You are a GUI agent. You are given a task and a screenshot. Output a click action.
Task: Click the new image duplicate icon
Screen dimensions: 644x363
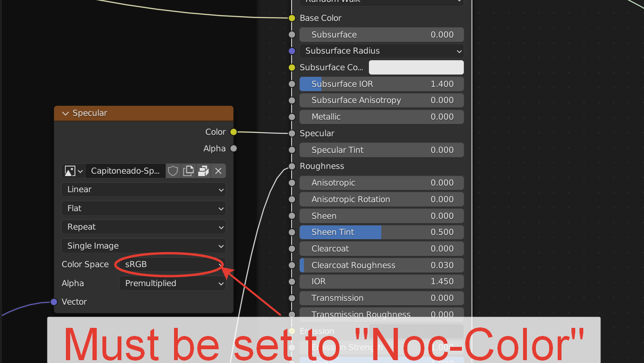(x=188, y=171)
